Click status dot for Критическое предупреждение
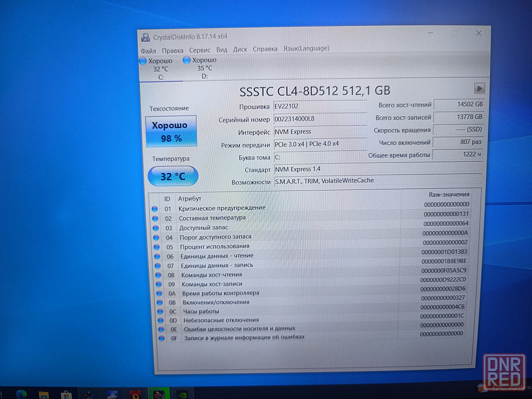 [x=155, y=209]
